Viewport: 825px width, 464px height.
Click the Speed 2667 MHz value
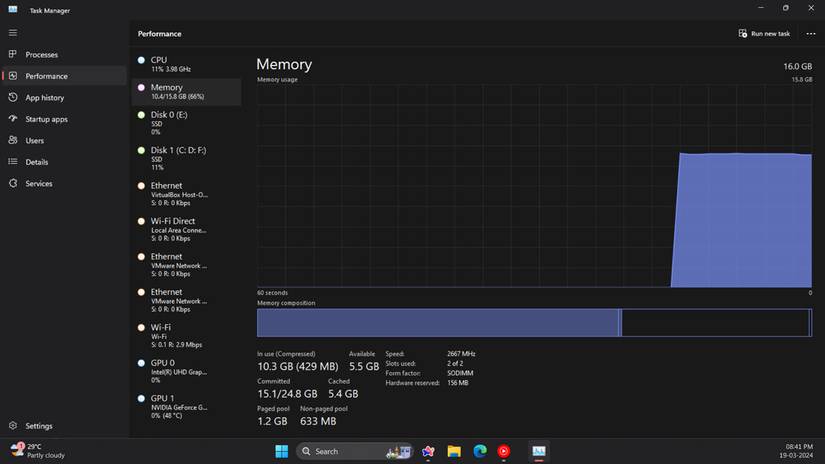tap(461, 354)
